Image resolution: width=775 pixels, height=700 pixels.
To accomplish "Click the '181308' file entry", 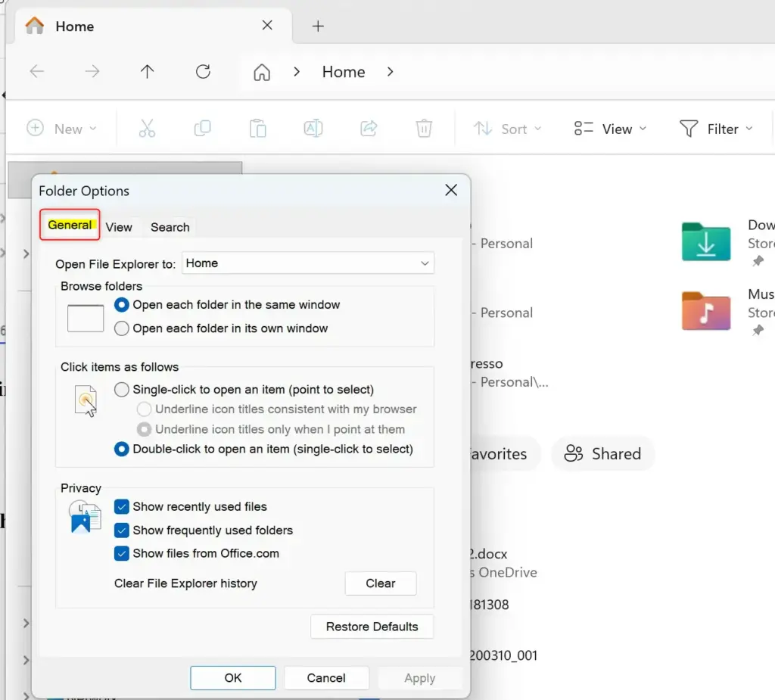I will tap(489, 605).
